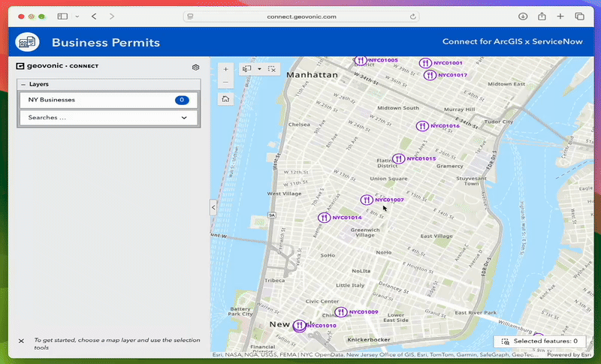Select restaurant marker NYC01010
This screenshot has height=364, width=601.
click(299, 326)
